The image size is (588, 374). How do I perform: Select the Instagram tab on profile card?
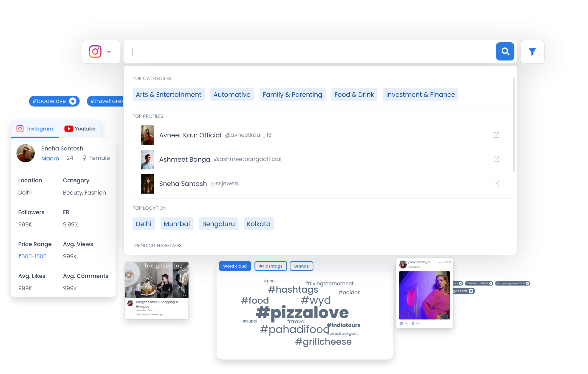pos(35,128)
